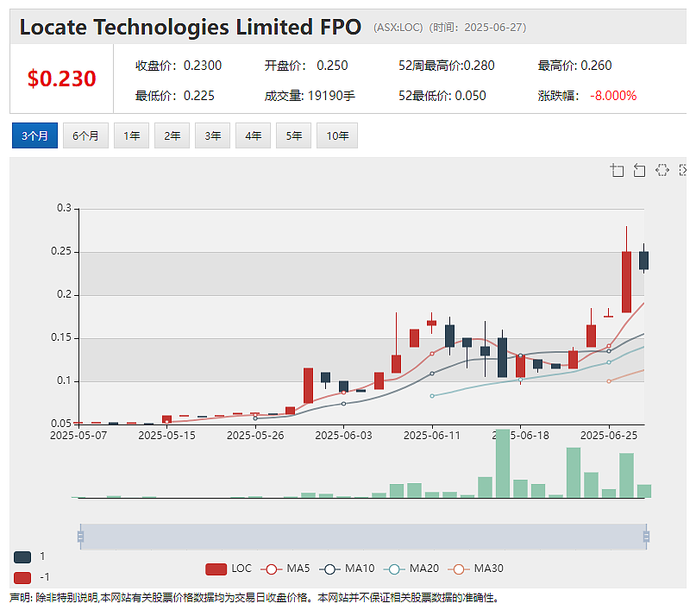Click the data zoom slider selected range
The height and width of the screenshot is (616, 696).
point(363,537)
